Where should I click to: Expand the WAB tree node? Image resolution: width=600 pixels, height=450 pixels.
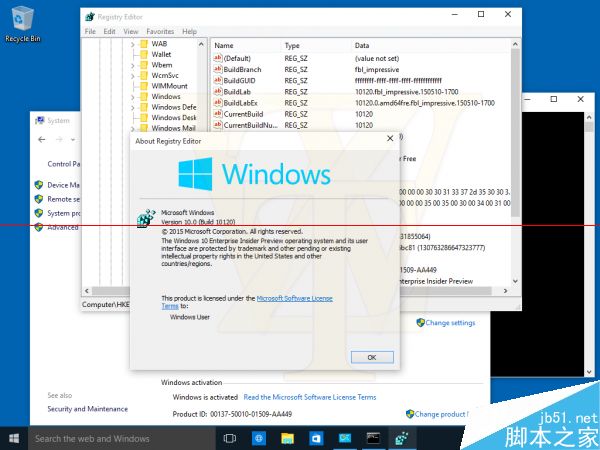(133, 44)
